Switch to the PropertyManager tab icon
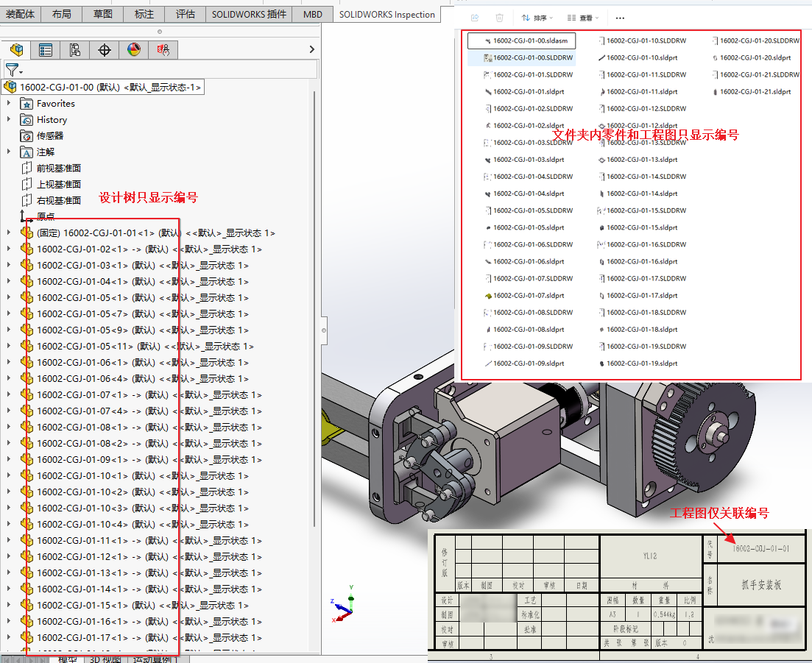The width and height of the screenshot is (812, 663). (x=46, y=50)
